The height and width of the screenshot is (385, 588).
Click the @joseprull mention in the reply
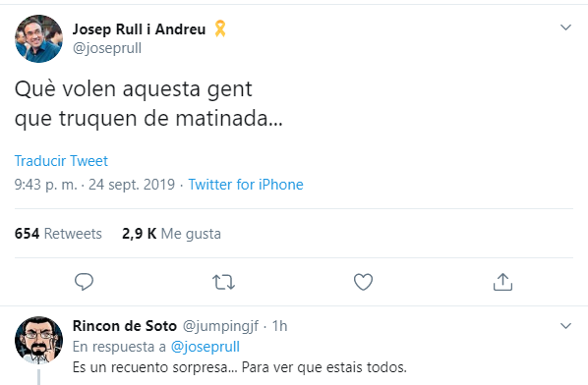pyautogui.click(x=206, y=347)
